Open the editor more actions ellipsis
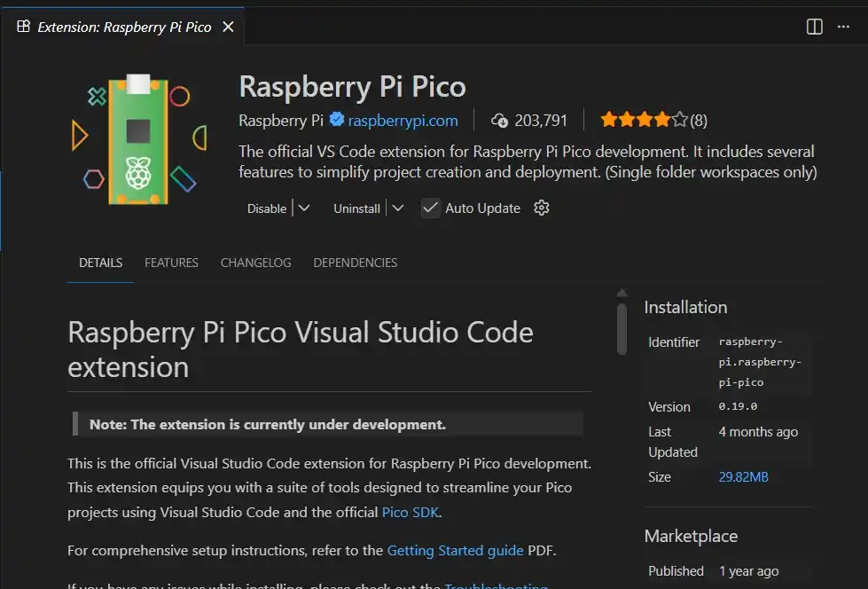Image resolution: width=868 pixels, height=589 pixels. 843,27
